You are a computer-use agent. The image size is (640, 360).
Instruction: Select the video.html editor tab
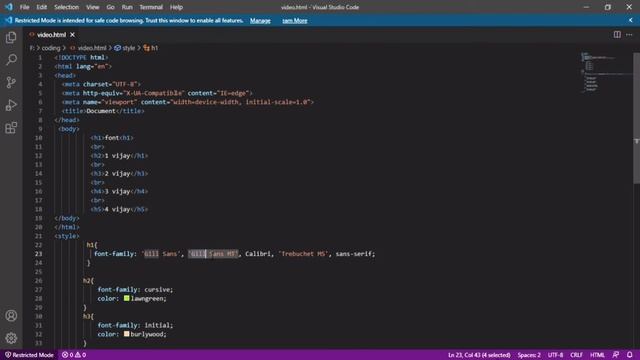(51, 35)
